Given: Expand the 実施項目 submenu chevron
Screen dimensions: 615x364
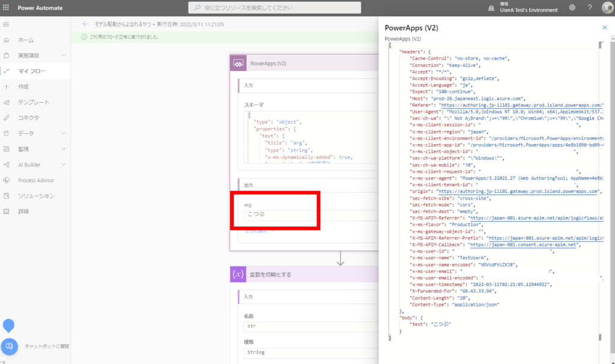Looking at the screenshot, I should [x=64, y=56].
